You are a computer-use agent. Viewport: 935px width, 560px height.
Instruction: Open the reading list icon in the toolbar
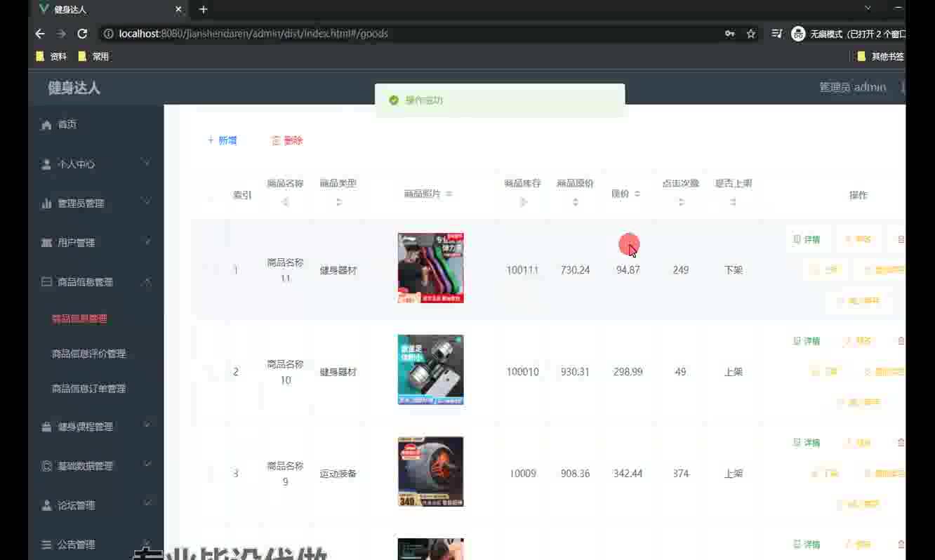coord(776,34)
